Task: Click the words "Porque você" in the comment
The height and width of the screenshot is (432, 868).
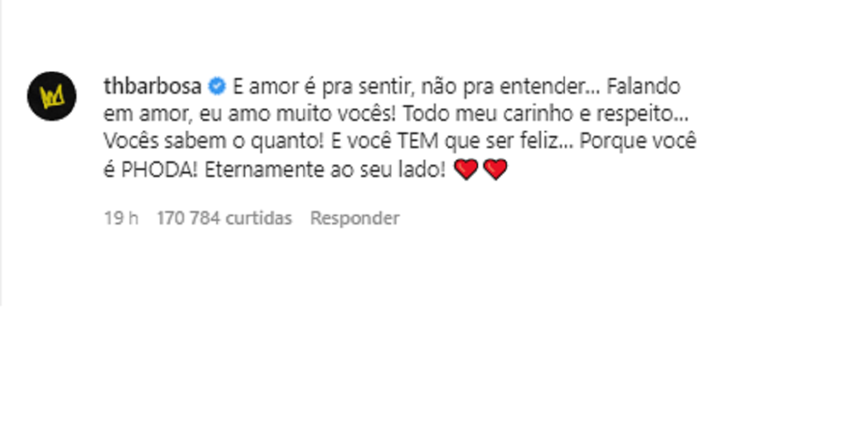Action: (638, 142)
